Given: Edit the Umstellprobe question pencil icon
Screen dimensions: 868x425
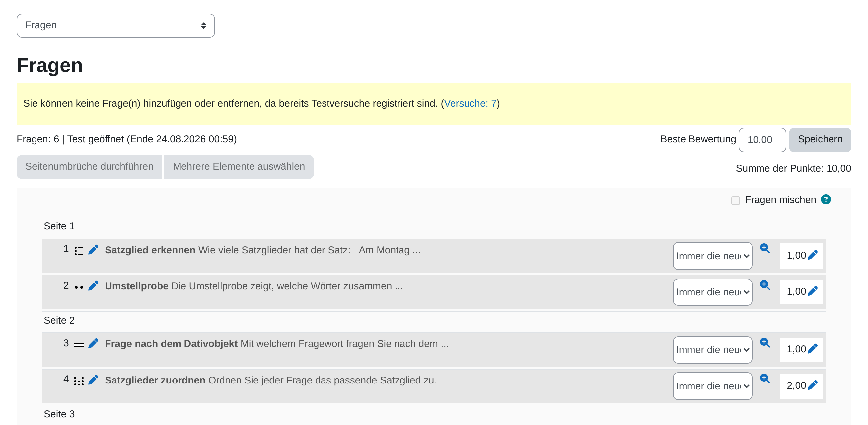Looking at the screenshot, I should [93, 286].
